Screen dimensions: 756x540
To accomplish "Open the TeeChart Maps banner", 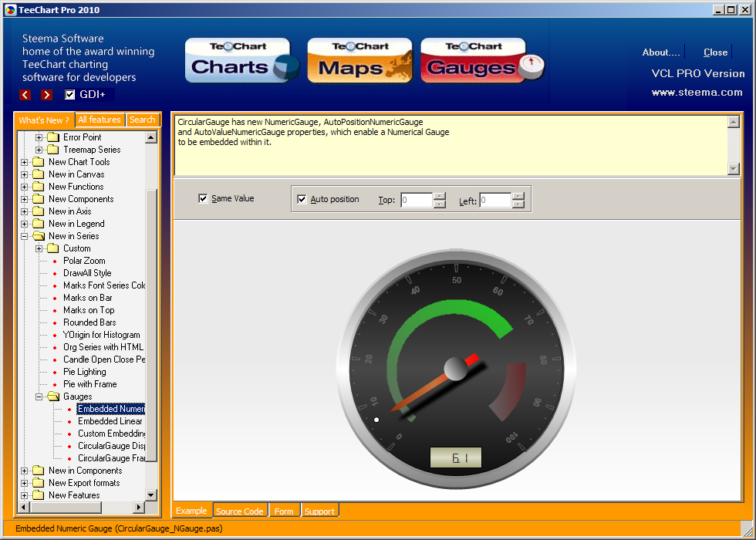I will coord(360,60).
